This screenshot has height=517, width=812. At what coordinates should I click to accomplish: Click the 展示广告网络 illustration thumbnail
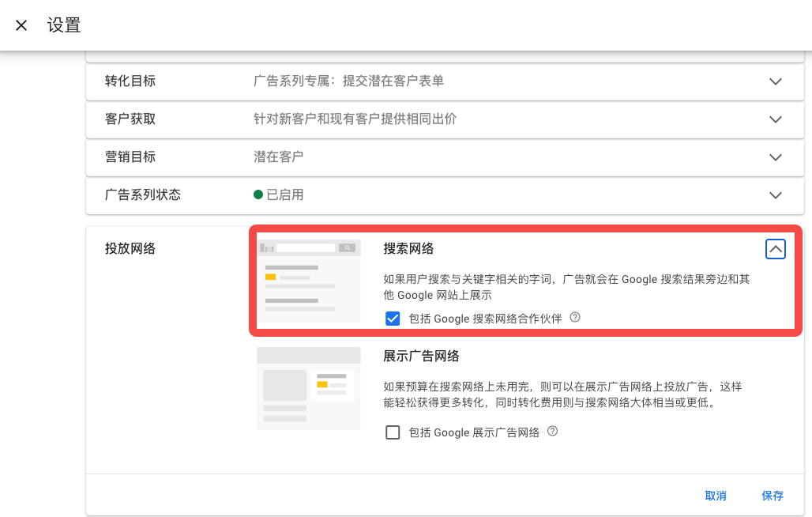(309, 388)
